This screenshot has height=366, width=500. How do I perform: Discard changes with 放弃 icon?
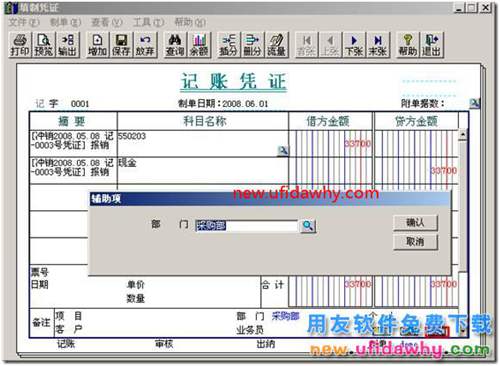click(145, 45)
